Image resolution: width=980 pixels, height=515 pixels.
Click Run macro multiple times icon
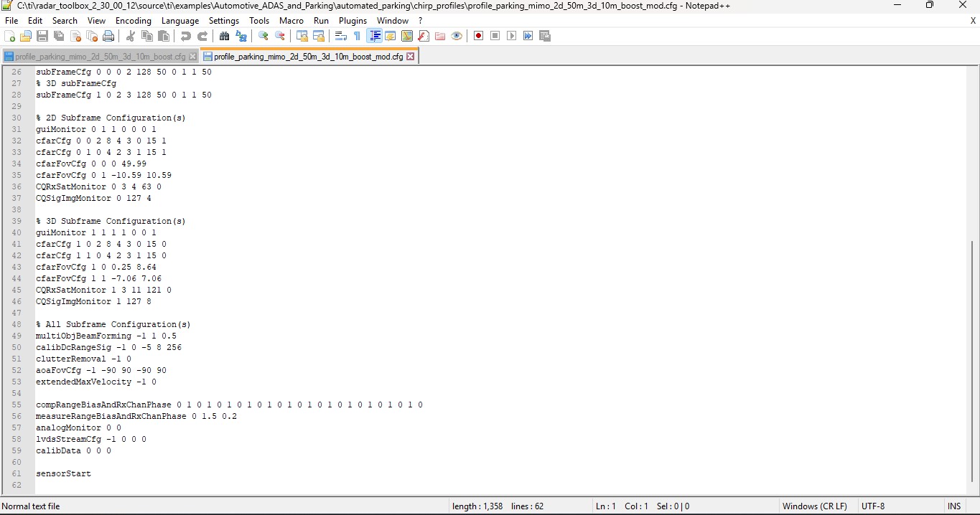528,36
